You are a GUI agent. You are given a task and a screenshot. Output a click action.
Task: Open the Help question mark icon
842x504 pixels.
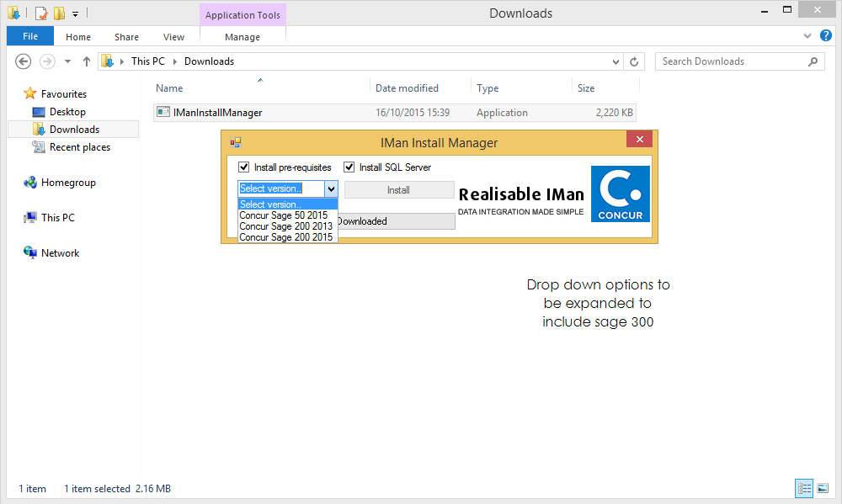(x=826, y=36)
